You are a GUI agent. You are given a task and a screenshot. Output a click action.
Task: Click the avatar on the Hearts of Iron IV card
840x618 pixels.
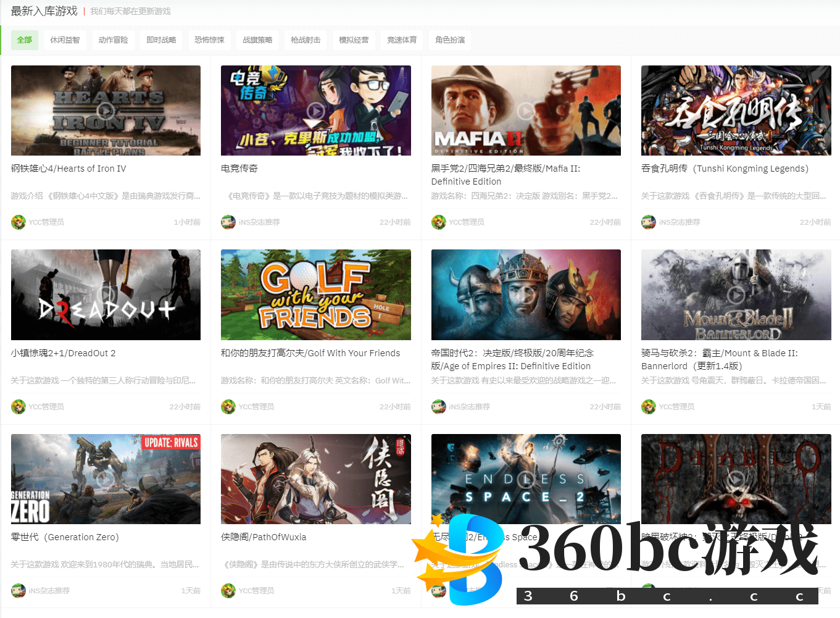tap(19, 222)
